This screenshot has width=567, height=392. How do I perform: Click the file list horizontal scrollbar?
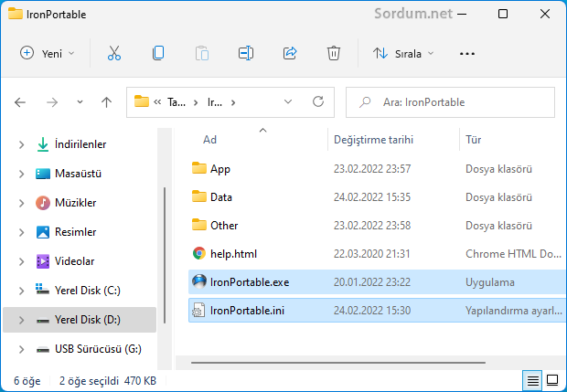coord(338,363)
